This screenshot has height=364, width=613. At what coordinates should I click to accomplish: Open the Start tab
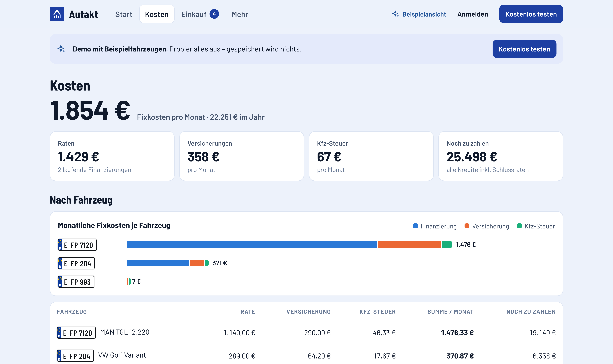click(x=124, y=14)
